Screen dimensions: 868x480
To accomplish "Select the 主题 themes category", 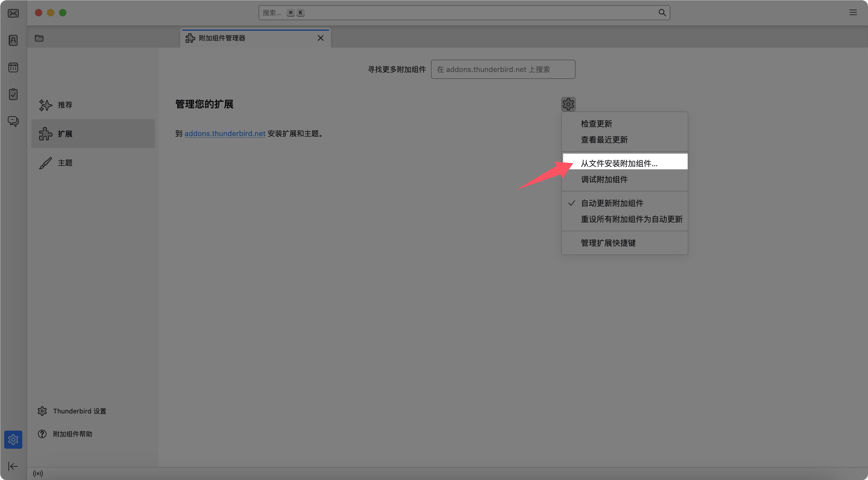I will [x=65, y=163].
